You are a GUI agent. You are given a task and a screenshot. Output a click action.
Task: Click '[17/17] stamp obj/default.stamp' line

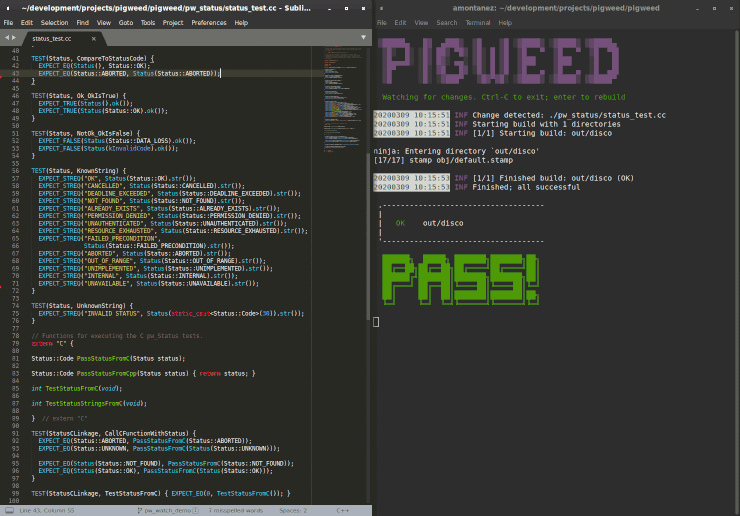[x=443, y=160]
